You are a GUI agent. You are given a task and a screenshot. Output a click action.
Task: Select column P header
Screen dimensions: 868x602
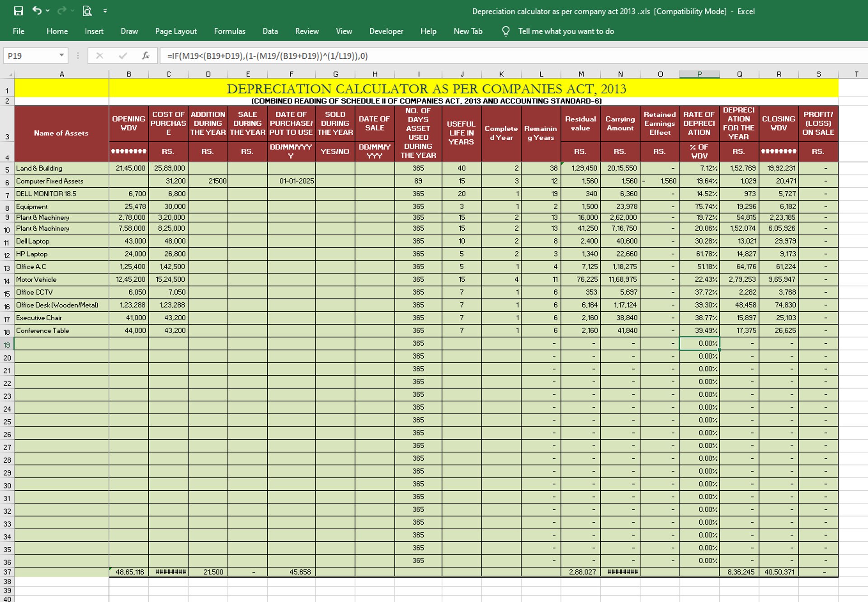(x=699, y=74)
